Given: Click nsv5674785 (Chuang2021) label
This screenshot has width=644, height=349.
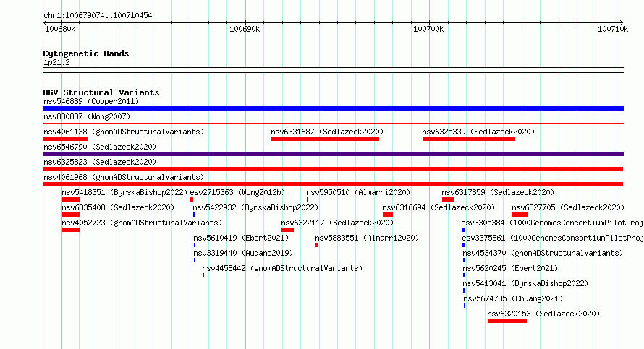Looking at the screenshot, I should pos(513,298).
